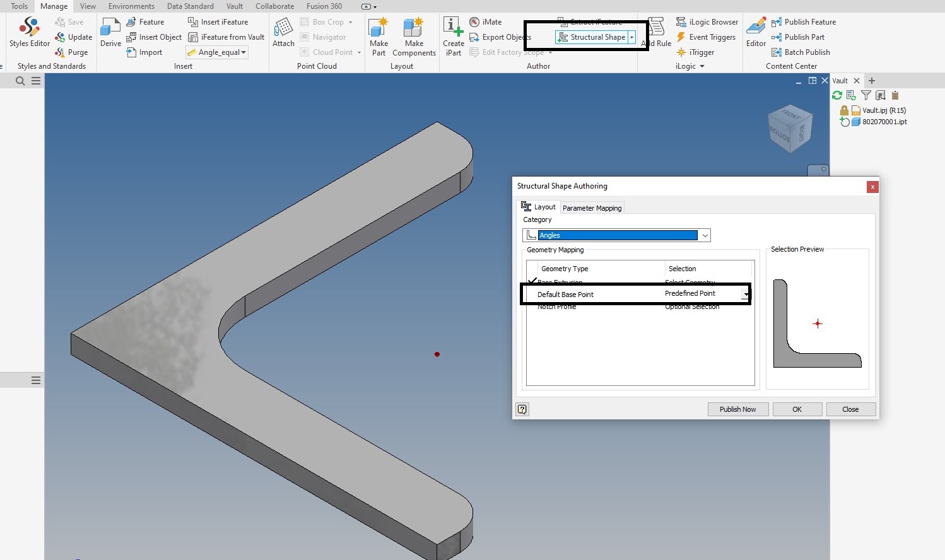Click the Purge styles icon
Screen dimensions: 945x560
point(60,52)
